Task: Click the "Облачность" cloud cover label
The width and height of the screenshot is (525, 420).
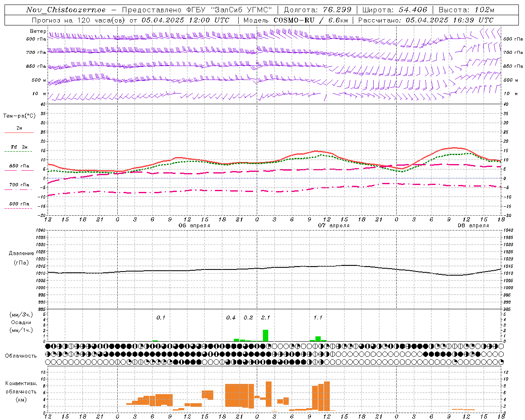Action: pyautogui.click(x=21, y=356)
